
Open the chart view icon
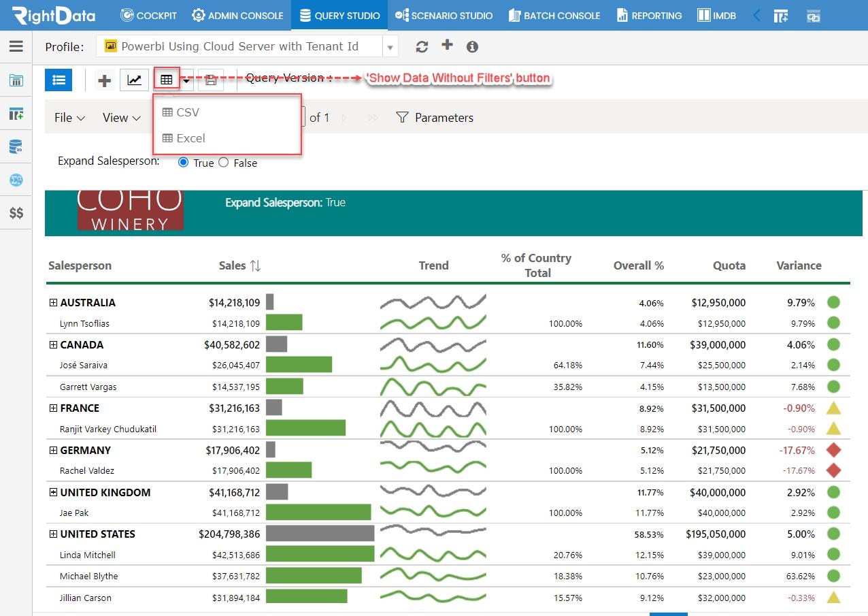(x=135, y=80)
